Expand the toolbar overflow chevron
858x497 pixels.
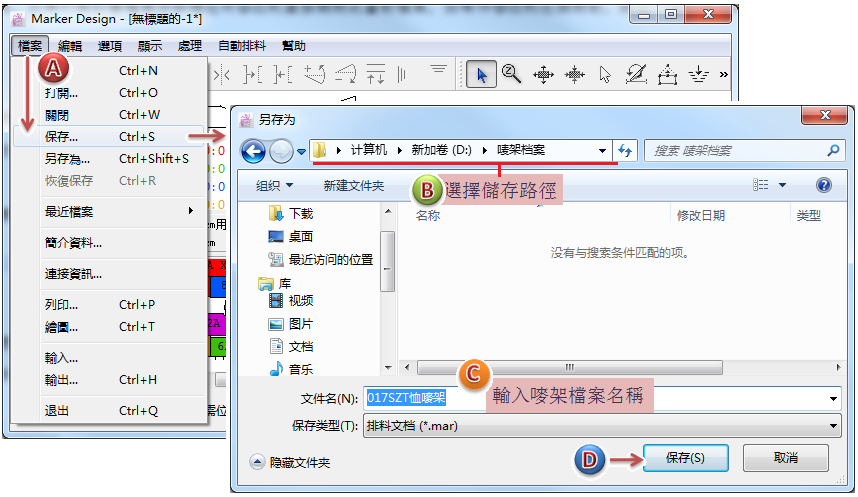(724, 74)
